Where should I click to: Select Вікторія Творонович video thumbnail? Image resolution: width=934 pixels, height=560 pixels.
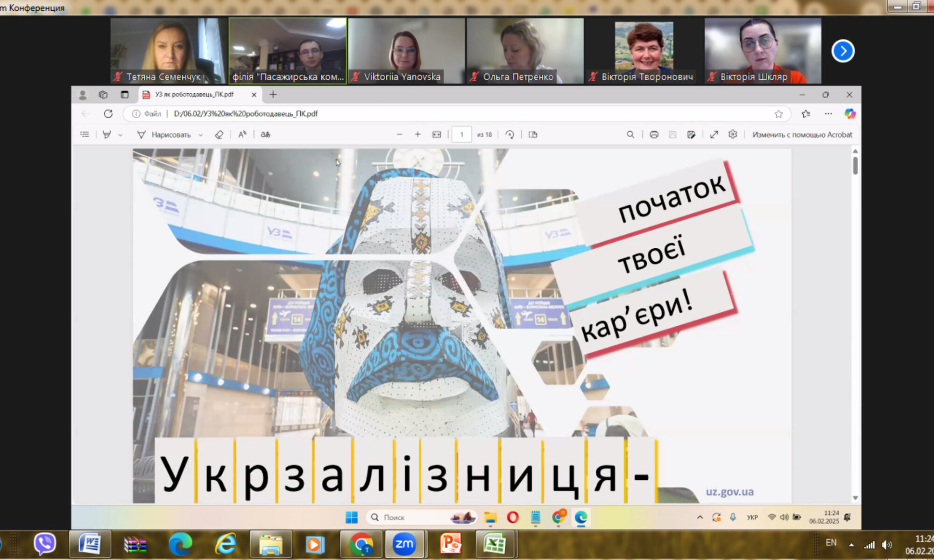click(x=644, y=51)
